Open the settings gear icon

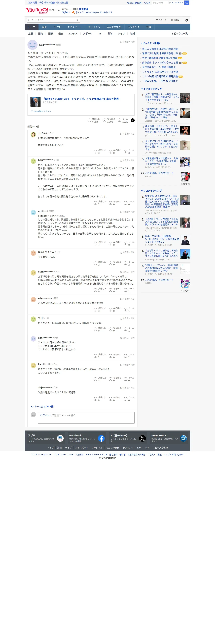point(187,20)
